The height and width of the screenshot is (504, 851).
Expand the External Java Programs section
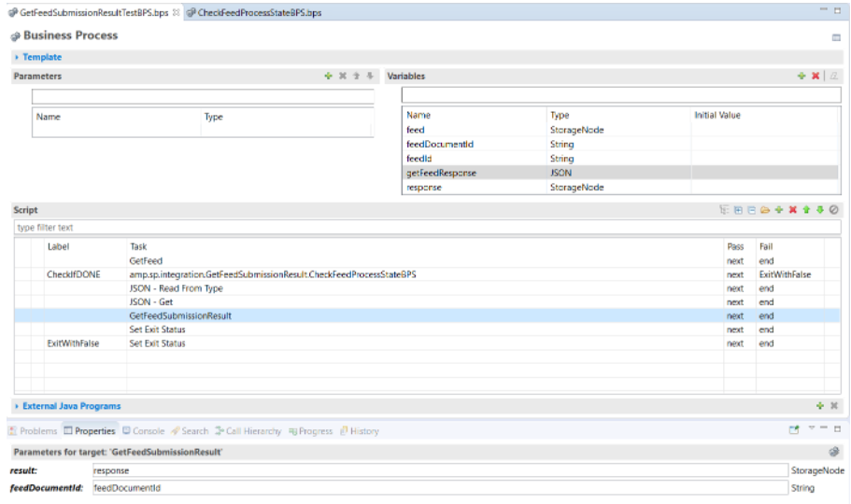tap(17, 406)
